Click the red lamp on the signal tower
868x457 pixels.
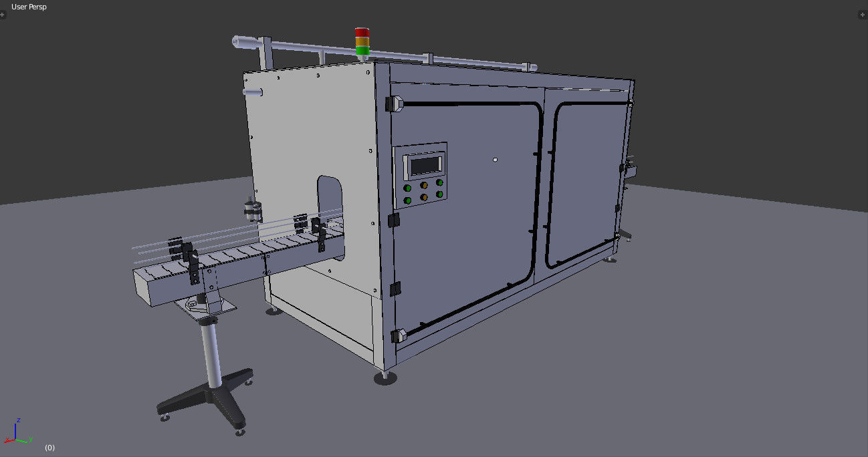[x=362, y=33]
